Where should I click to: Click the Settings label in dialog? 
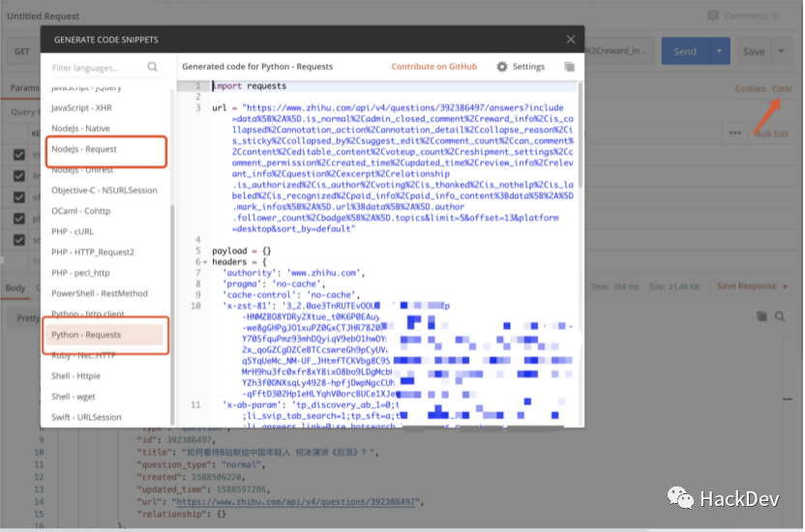click(x=528, y=67)
